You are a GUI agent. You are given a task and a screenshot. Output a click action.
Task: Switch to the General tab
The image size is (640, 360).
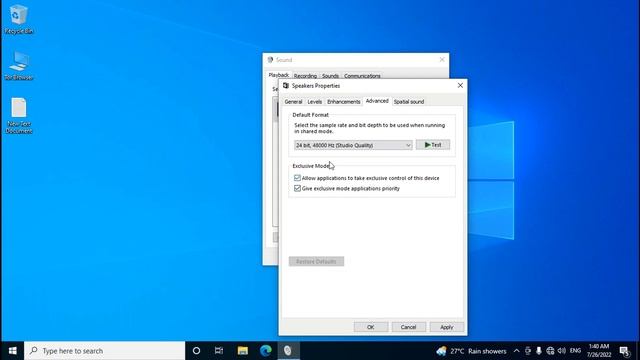(293, 102)
